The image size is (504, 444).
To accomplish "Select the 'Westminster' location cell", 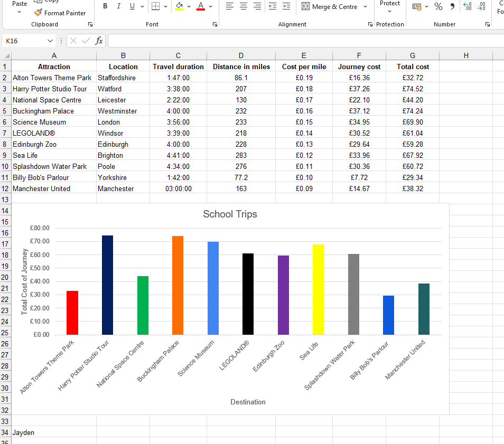I will pos(123,111).
